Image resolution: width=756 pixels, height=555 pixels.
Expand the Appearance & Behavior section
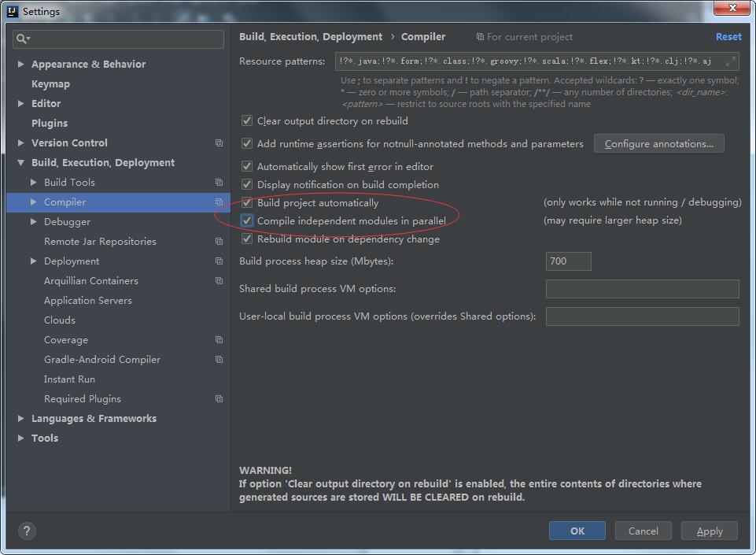coord(20,65)
